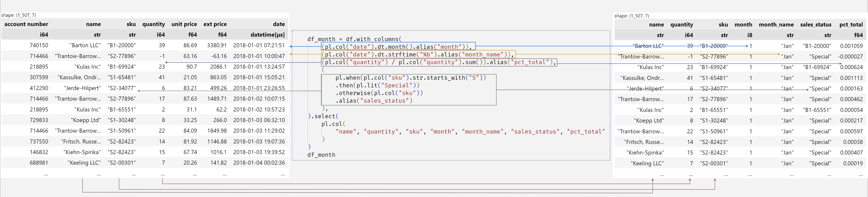Click the .otherwise(pl.col("sku")) code line
This screenshot has height=197, width=868.
pyautogui.click(x=379, y=93)
